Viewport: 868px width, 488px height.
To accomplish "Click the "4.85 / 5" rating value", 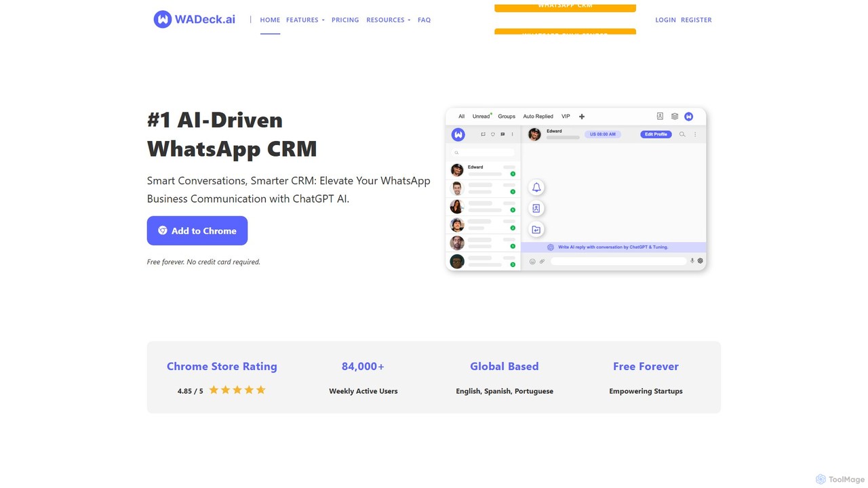I will point(191,391).
